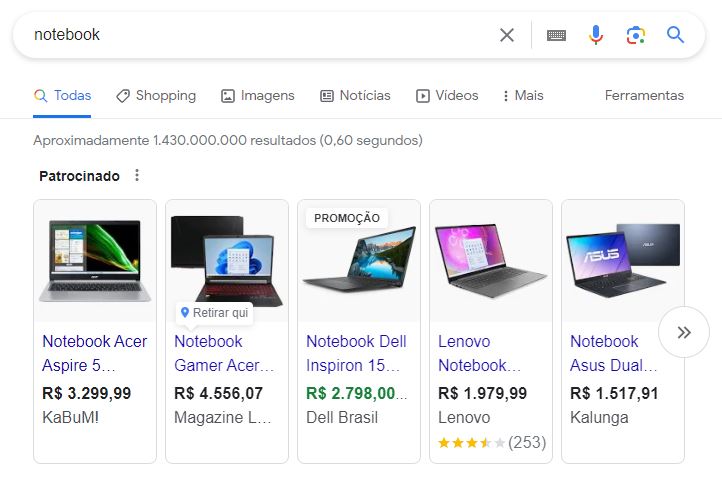This screenshot has width=722, height=489.
Task: Clear the search box with the X icon
Action: 507,35
